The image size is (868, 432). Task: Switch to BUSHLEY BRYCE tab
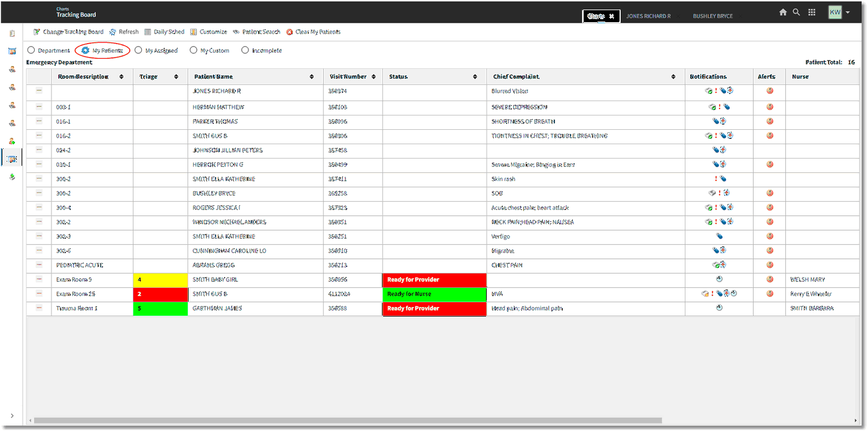click(x=713, y=16)
